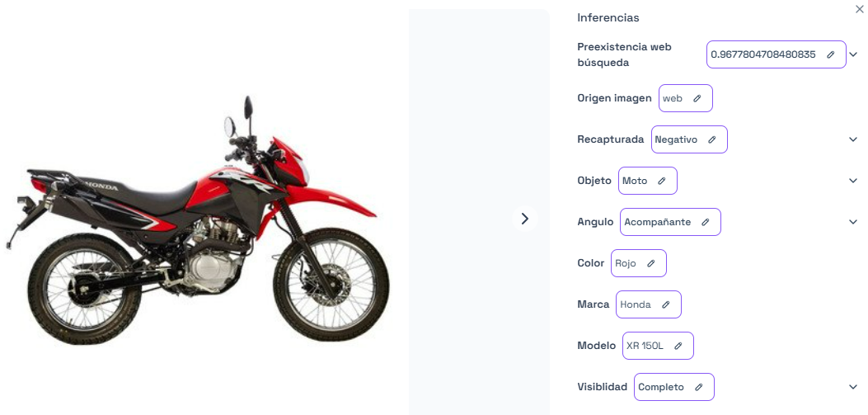Screen dimensions: 868x415
Task: Close the Inferencias panel
Action: coord(859,7)
